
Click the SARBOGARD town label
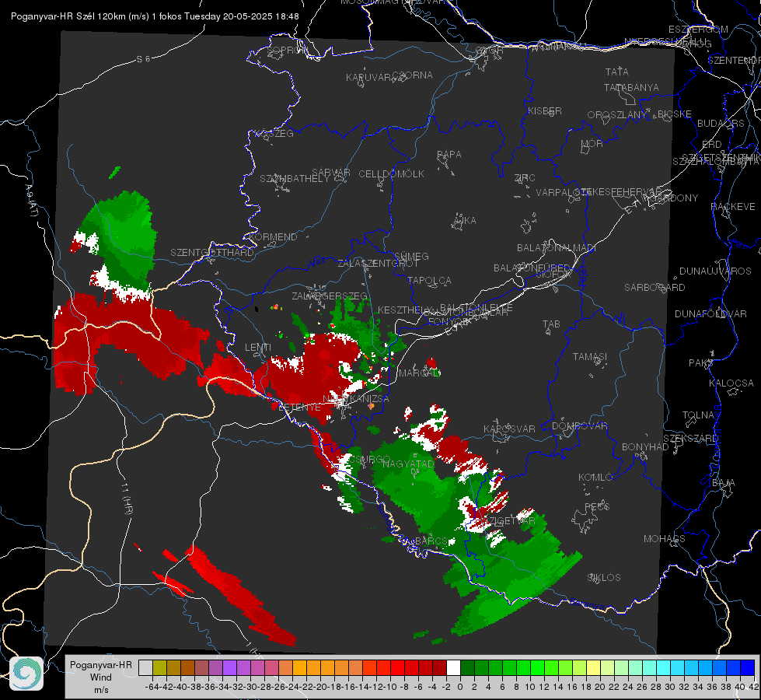click(x=655, y=288)
